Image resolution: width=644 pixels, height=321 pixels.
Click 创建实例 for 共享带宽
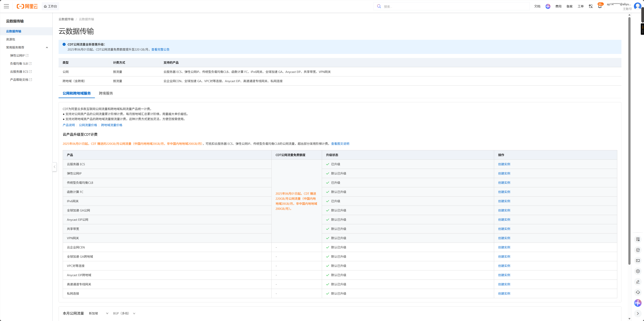coord(504,229)
